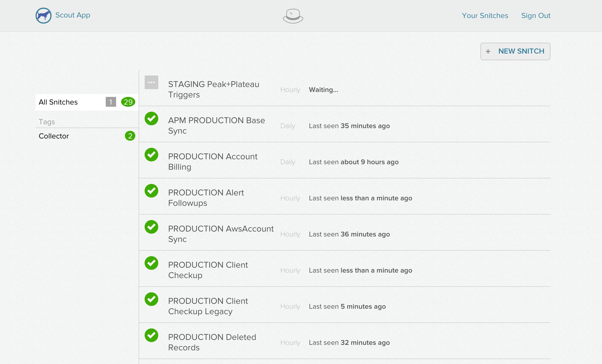This screenshot has height=364, width=602.
Task: Click Hourly interval for PRODUCTION Deleted Records
Action: pos(290,343)
